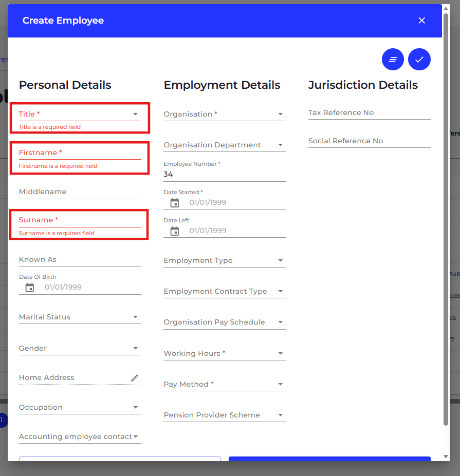This screenshot has width=460, height=476.
Task: Expand the Organisation dropdown
Action: 225,114
